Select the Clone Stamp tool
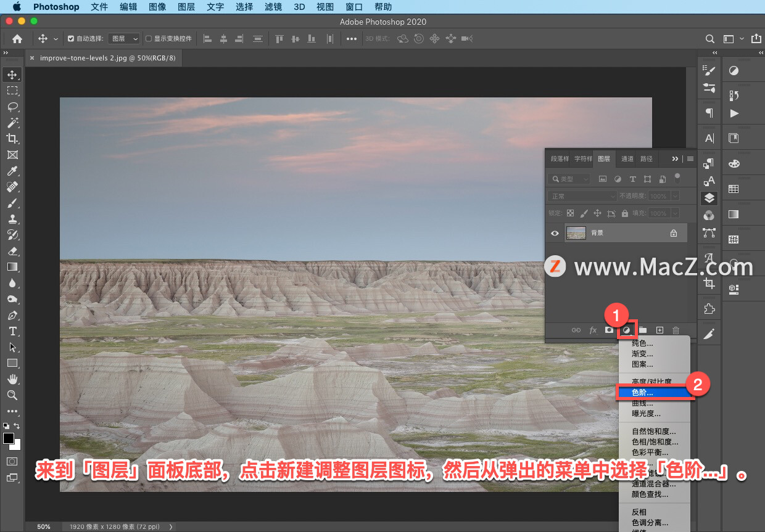This screenshot has height=532, width=765. click(x=12, y=219)
